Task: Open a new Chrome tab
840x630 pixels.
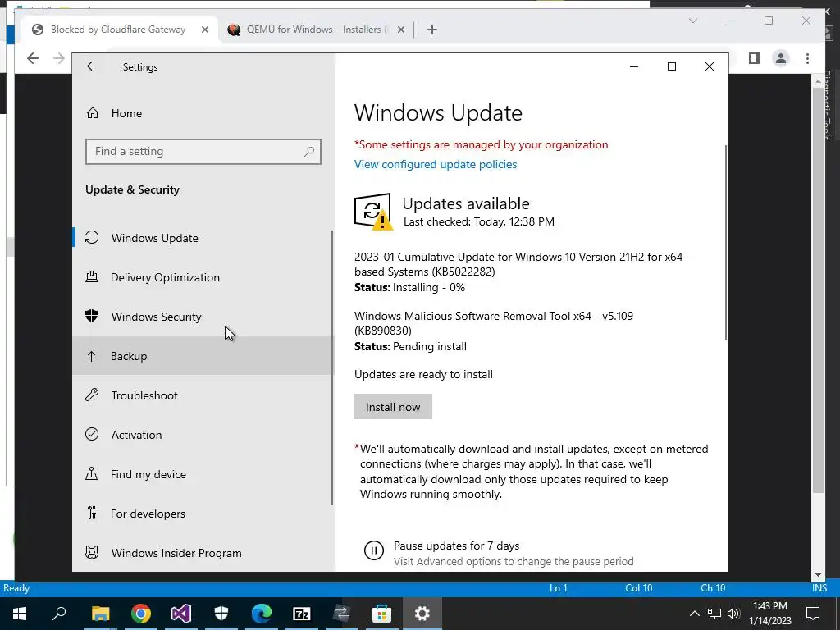Action: pyautogui.click(x=432, y=30)
